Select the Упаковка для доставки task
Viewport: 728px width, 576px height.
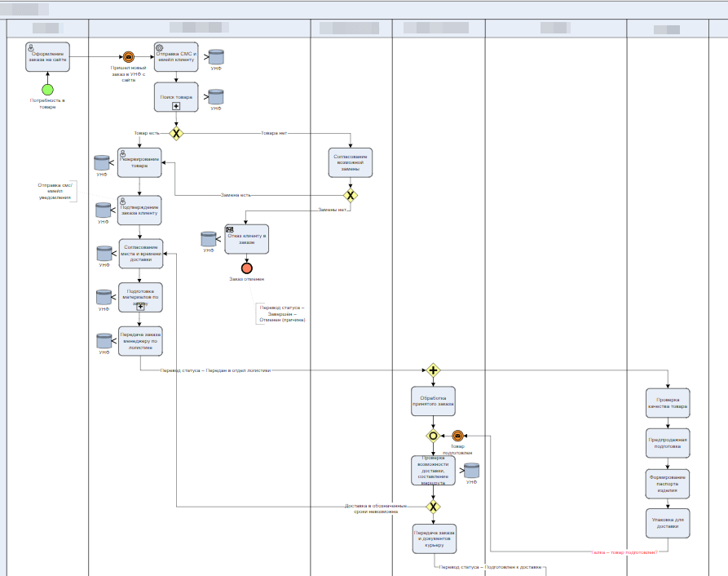[x=668, y=523]
